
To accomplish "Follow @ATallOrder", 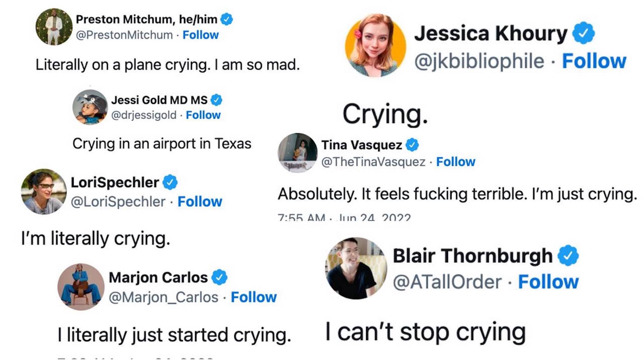I will (x=548, y=282).
